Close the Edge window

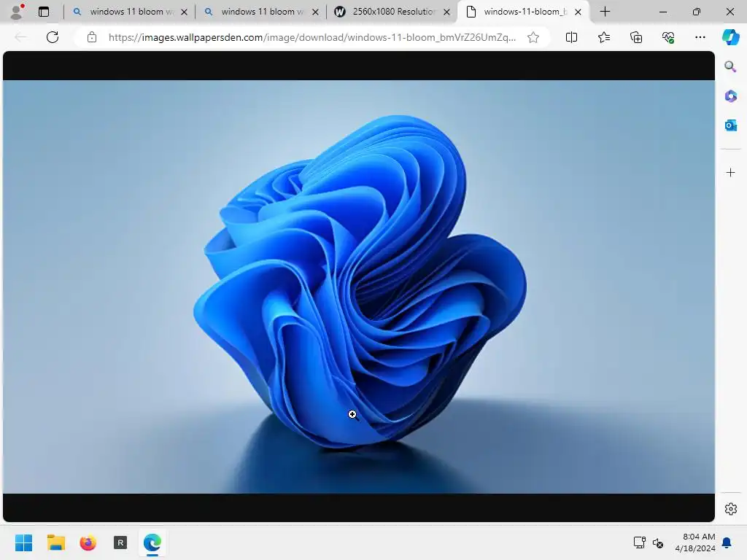tap(729, 12)
